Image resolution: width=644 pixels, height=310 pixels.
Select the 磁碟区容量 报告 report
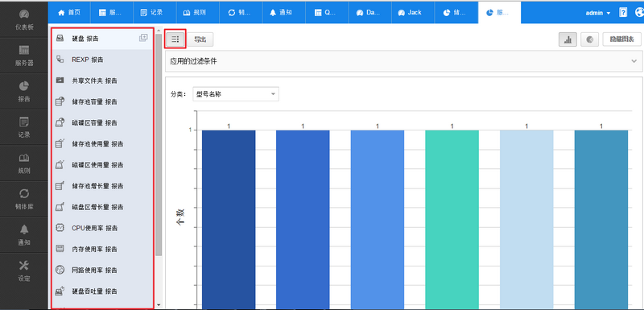pyautogui.click(x=102, y=122)
